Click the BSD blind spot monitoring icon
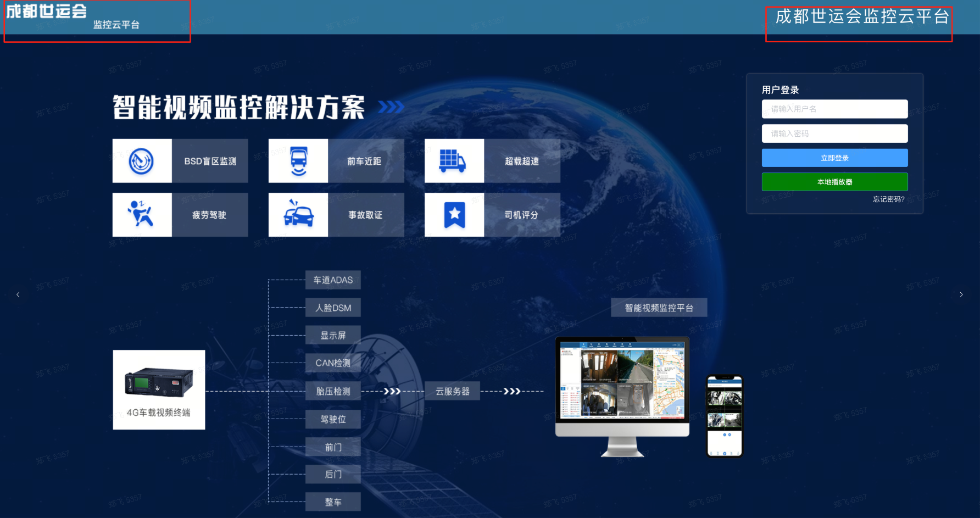This screenshot has height=518, width=980. 142,161
